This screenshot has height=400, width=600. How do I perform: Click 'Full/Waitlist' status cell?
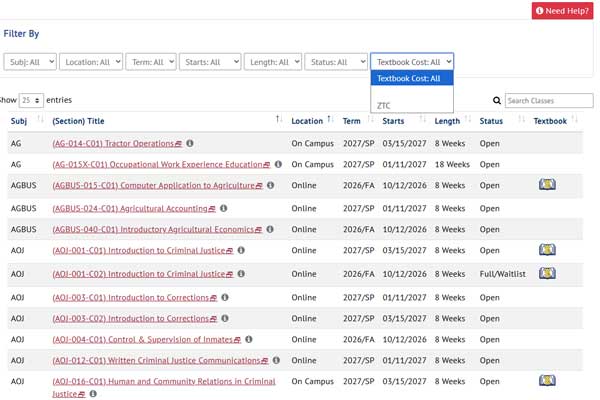tap(502, 274)
